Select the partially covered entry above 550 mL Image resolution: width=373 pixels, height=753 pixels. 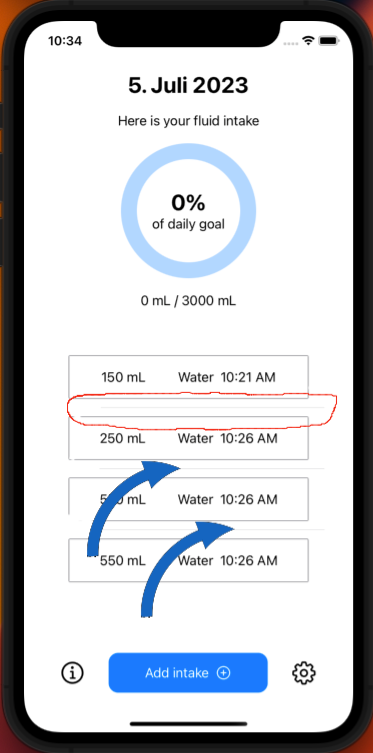[x=188, y=499]
